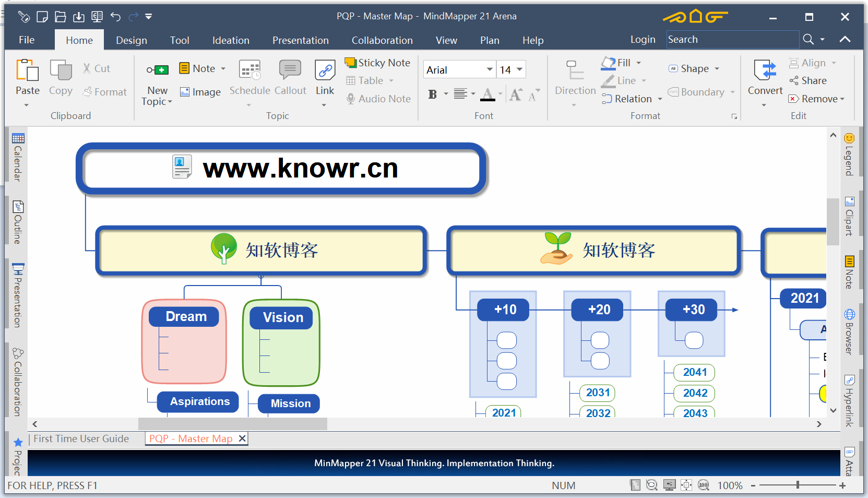Click the zoom slider handle
Viewport: 868px width, 498px height.
tap(798, 485)
